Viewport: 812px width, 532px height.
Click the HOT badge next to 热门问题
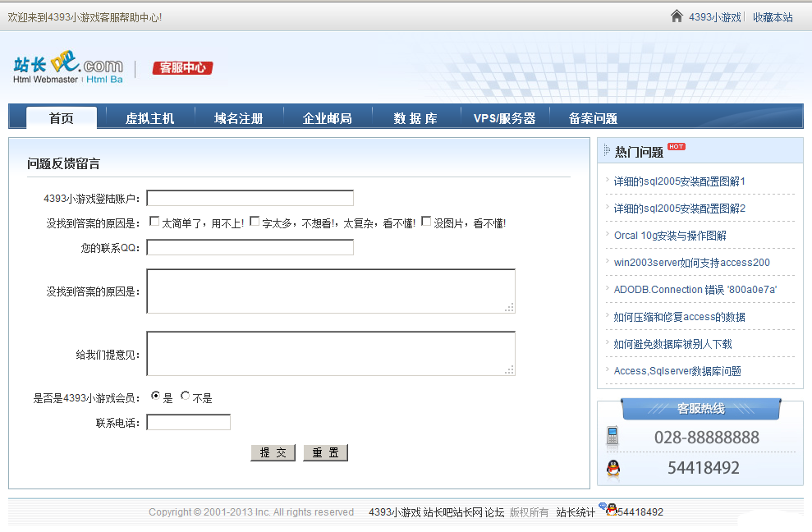tap(676, 147)
